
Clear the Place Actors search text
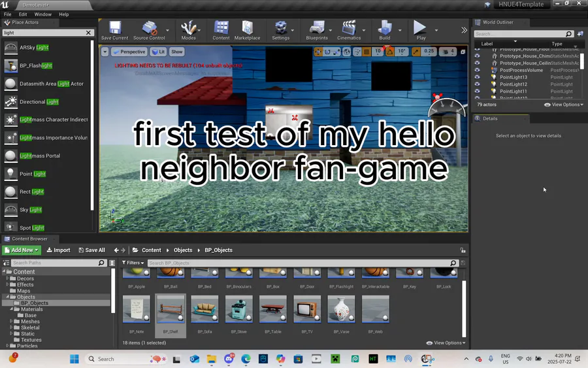(88, 33)
